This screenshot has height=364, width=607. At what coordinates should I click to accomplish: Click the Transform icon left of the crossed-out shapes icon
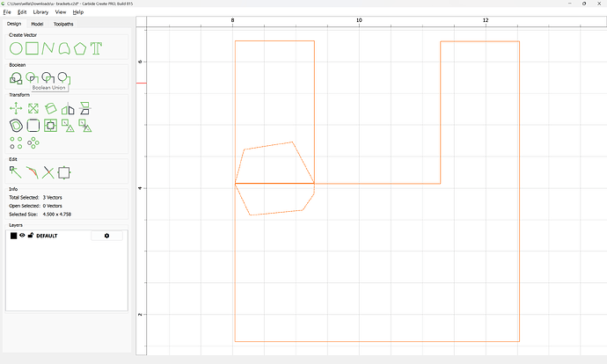68,126
